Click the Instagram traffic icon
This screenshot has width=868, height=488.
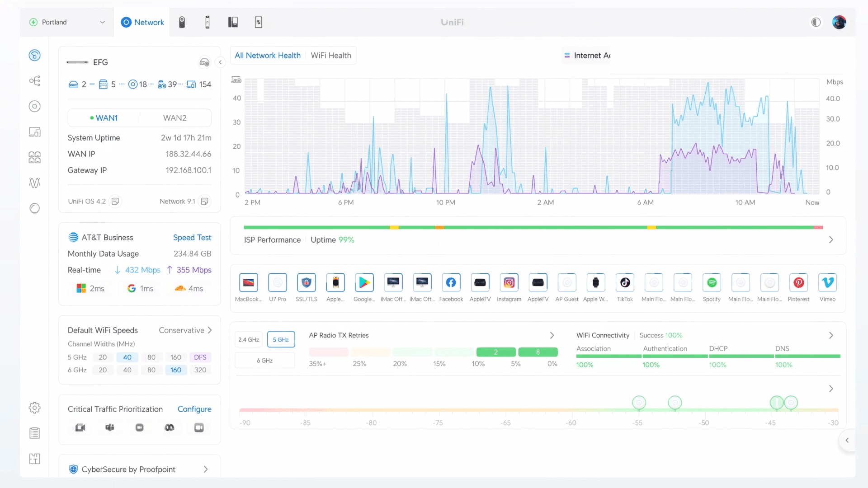tap(509, 283)
